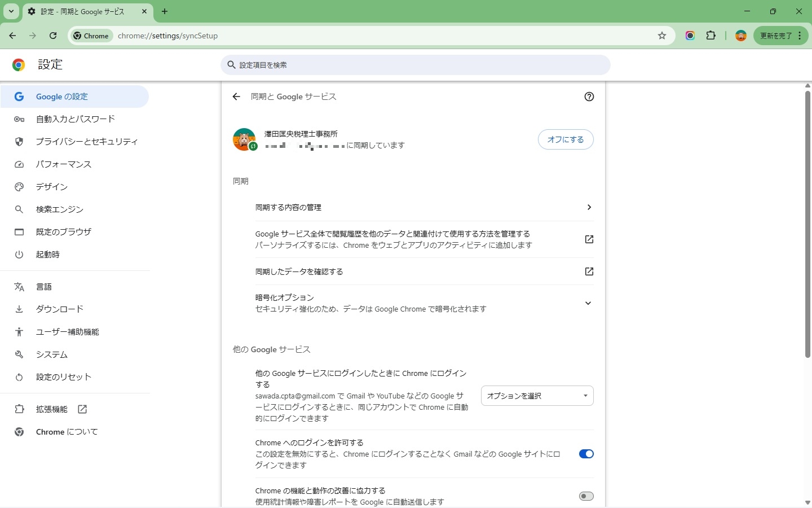Go back with the browser back arrow
Image resolution: width=812 pixels, height=508 pixels.
tap(12, 36)
